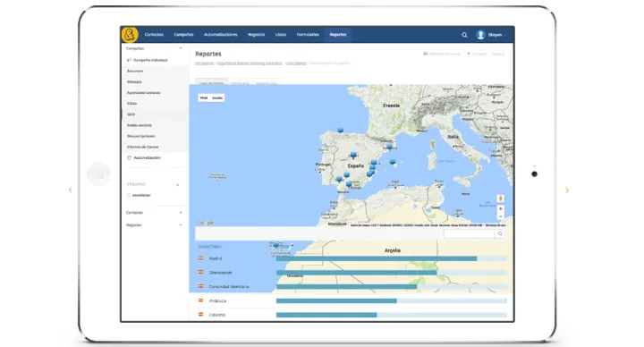Click the orange circle next to Newsletter

coord(129,195)
